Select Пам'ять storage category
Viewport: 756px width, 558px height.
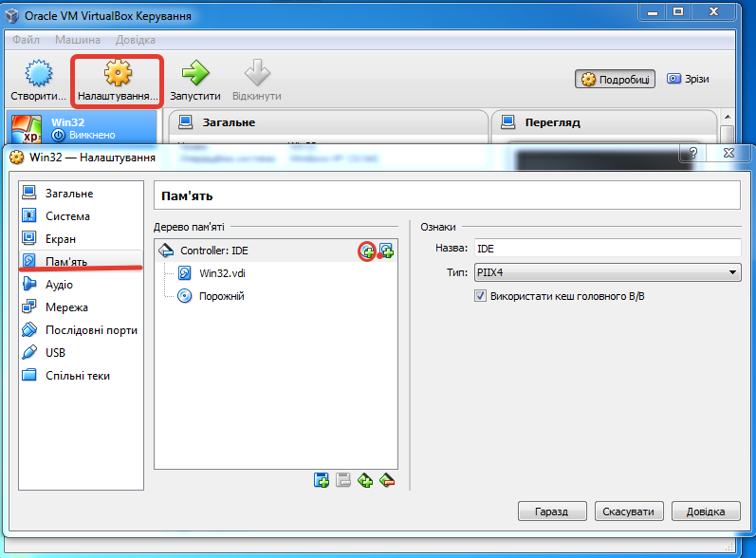pyautogui.click(x=81, y=261)
